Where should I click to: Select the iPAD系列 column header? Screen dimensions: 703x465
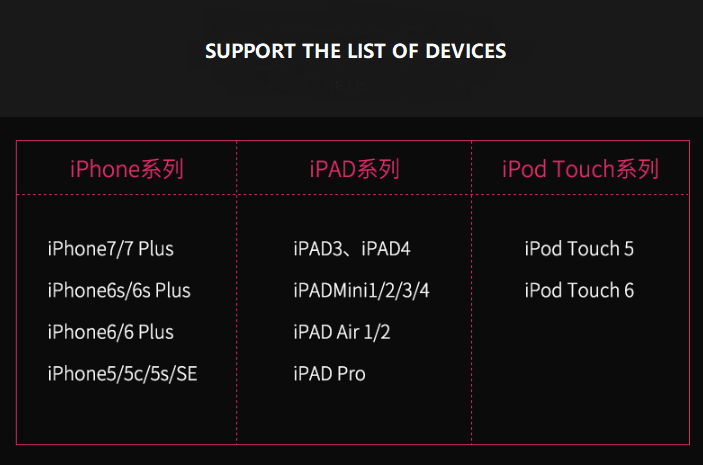[x=354, y=169]
